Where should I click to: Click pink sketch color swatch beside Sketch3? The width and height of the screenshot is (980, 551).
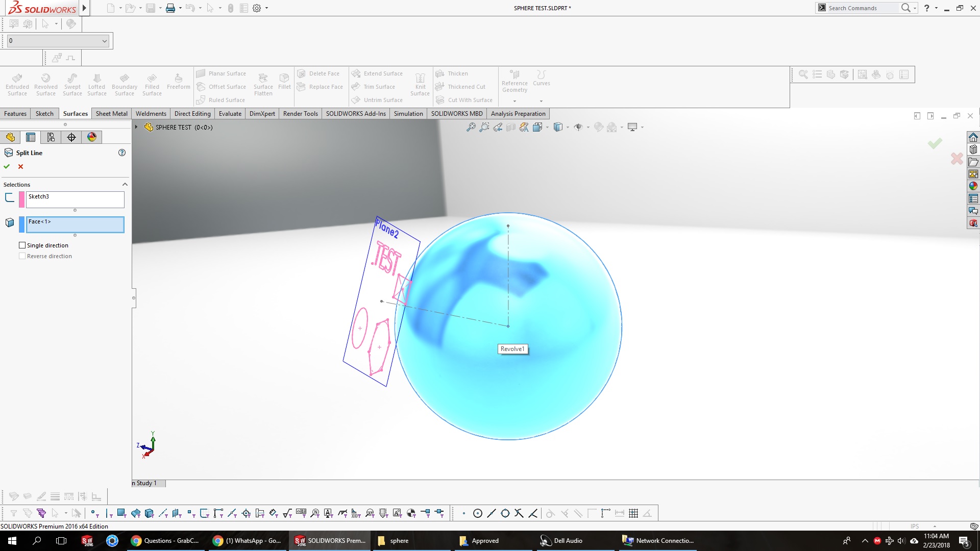point(21,199)
